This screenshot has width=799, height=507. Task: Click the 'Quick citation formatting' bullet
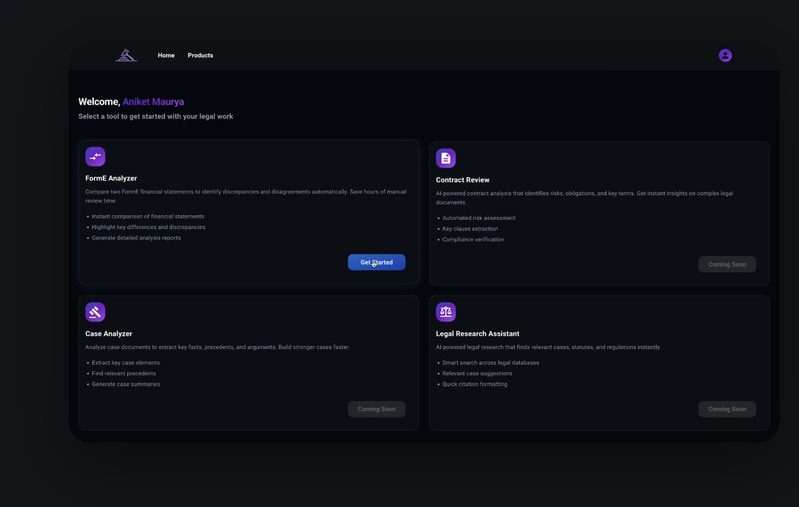point(474,384)
